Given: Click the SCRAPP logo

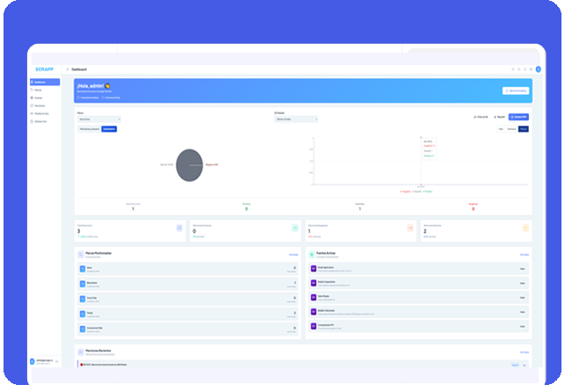Looking at the screenshot, I should [x=44, y=69].
